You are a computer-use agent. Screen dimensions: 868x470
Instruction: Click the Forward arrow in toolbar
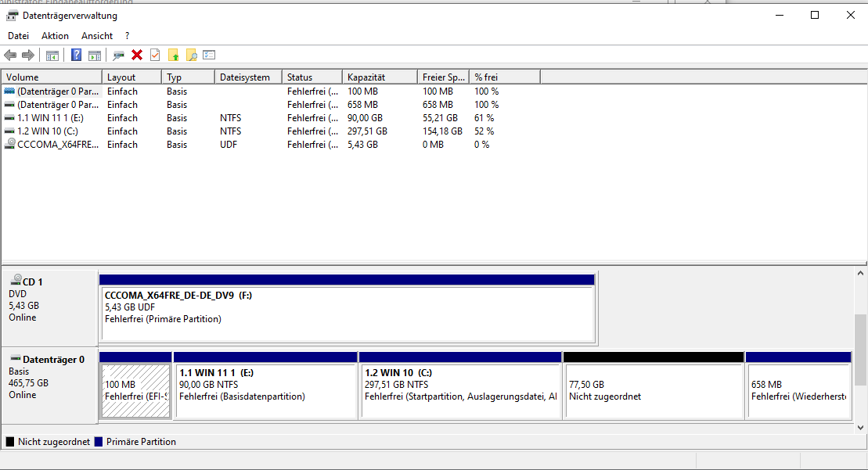(27, 56)
